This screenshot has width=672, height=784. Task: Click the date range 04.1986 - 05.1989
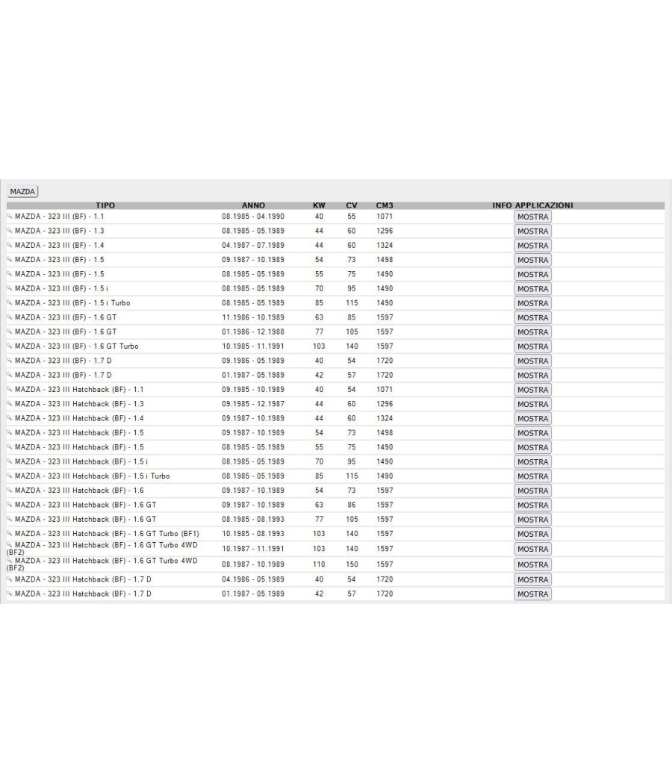253,579
